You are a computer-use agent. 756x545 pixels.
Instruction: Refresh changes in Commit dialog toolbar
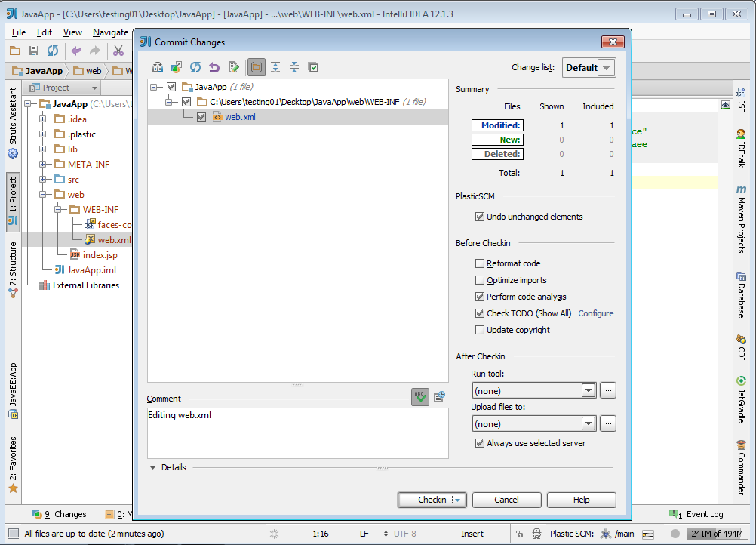pyautogui.click(x=195, y=67)
